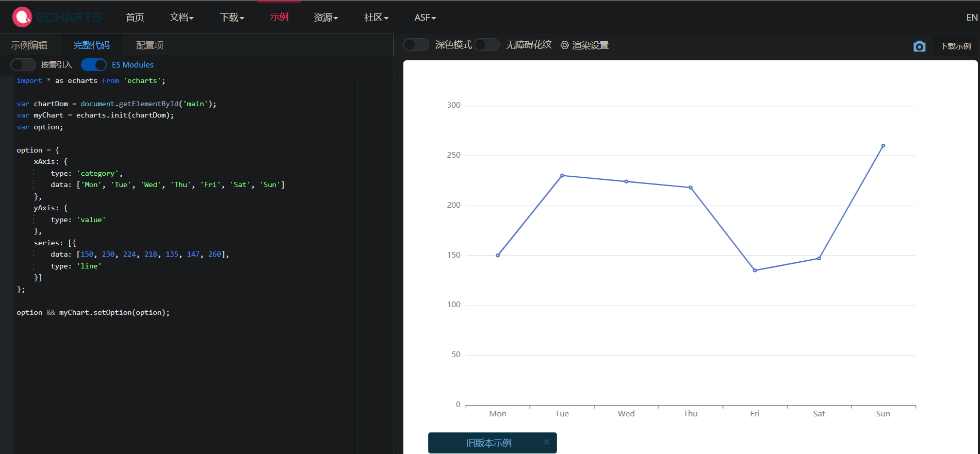Open the 资源 dropdown menu

point(326,18)
